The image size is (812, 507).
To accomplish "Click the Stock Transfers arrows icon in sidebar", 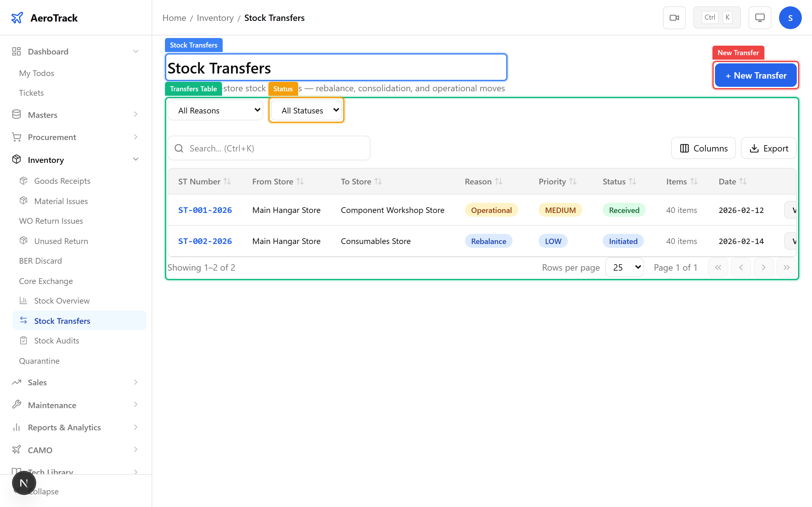I will tap(23, 320).
